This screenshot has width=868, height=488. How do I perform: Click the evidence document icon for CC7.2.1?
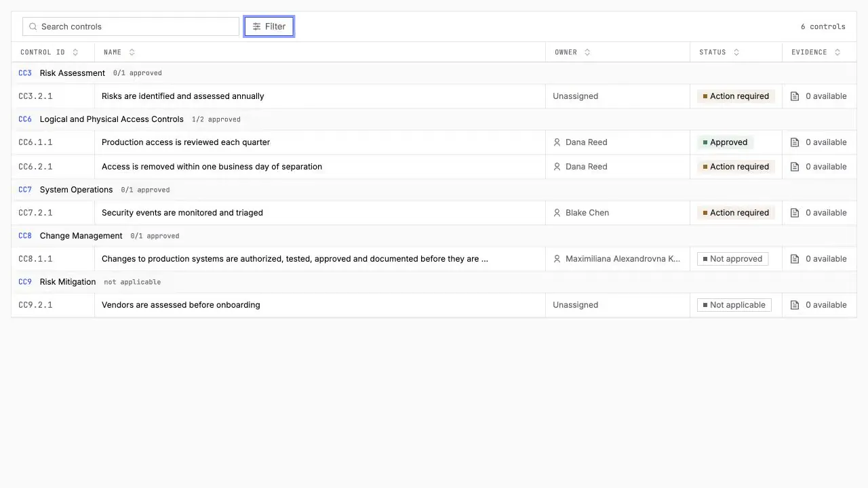pyautogui.click(x=795, y=213)
